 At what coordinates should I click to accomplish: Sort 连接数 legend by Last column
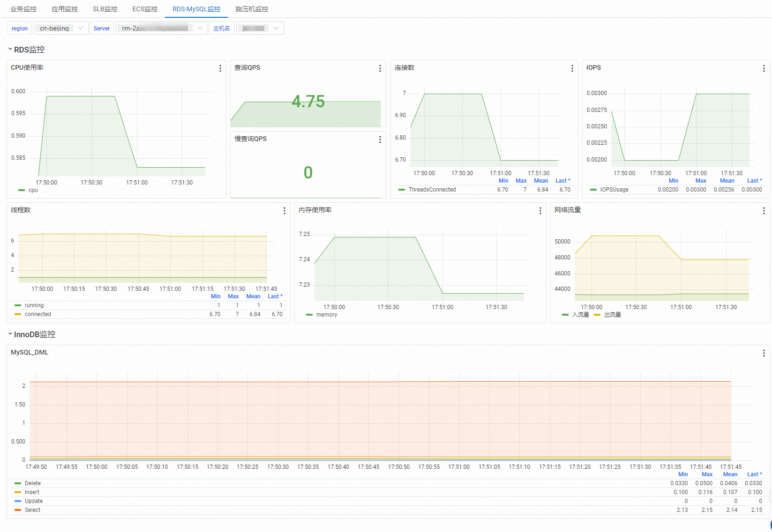563,181
